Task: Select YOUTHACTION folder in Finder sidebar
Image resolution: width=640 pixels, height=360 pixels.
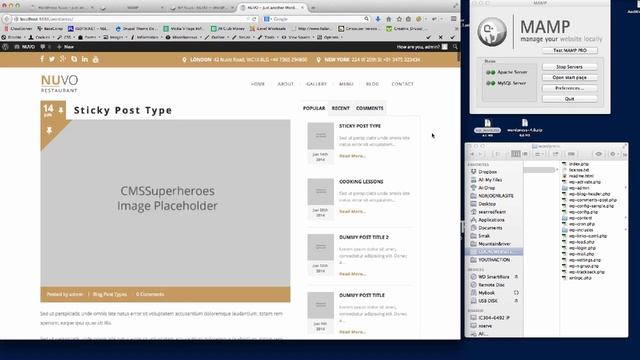Action: click(494, 260)
